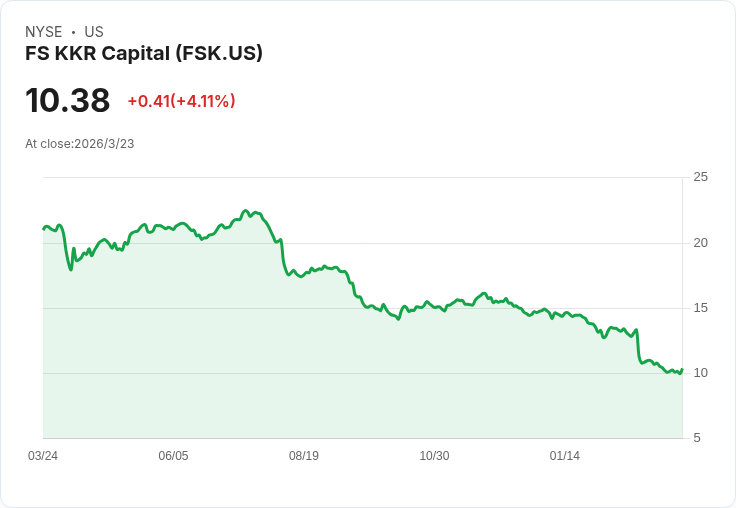Select the final endpoint of the price line
736x508 pixels.
tap(682, 370)
